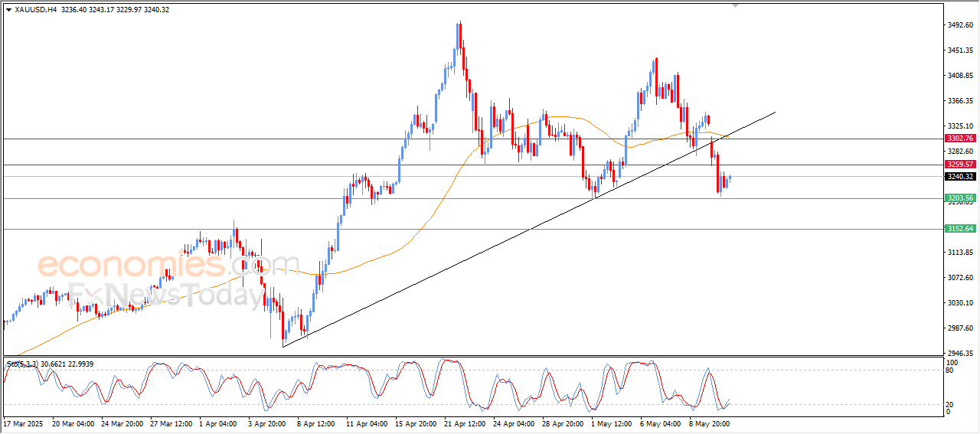Click the stochastic 20 level axis label

(x=950, y=404)
